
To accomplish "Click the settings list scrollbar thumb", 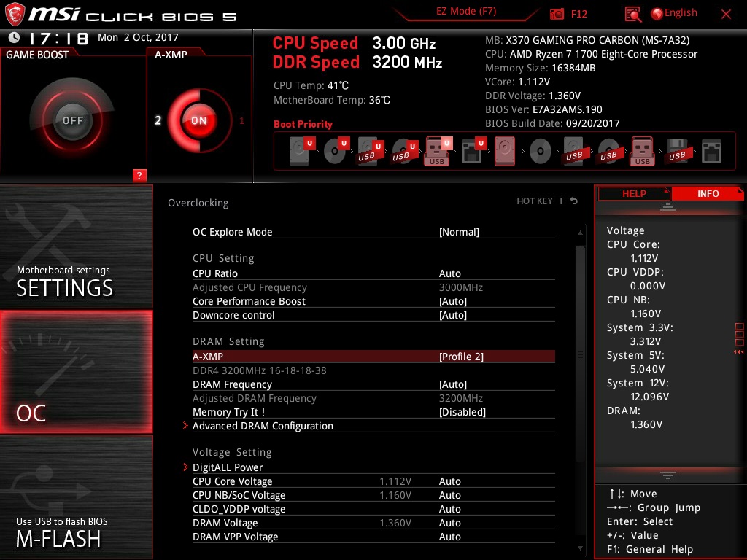I will point(580,354).
